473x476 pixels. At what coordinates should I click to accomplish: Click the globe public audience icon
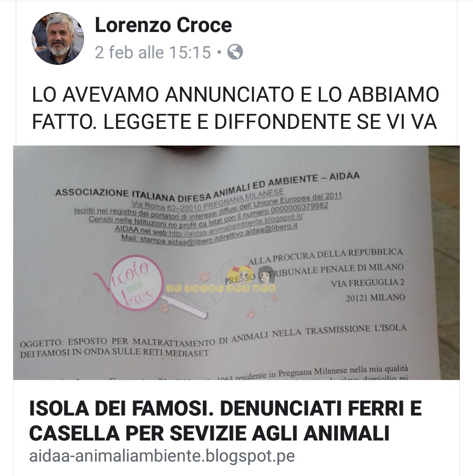[x=235, y=52]
